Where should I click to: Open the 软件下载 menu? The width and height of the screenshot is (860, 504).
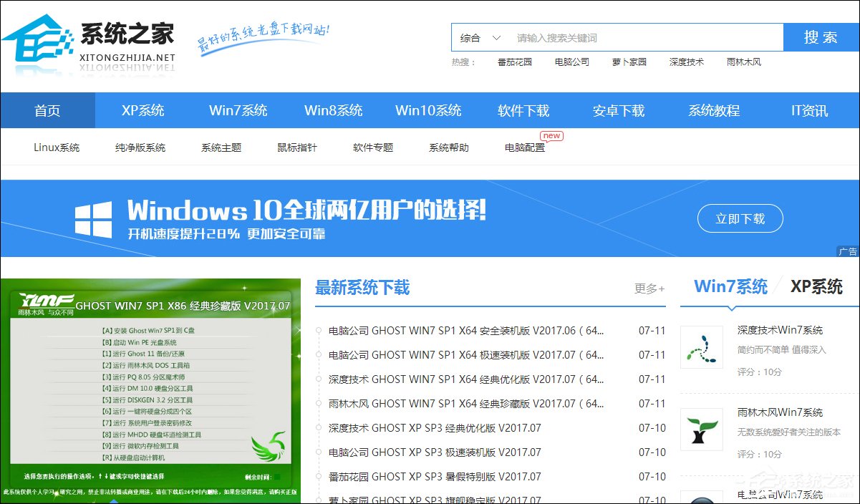(523, 110)
